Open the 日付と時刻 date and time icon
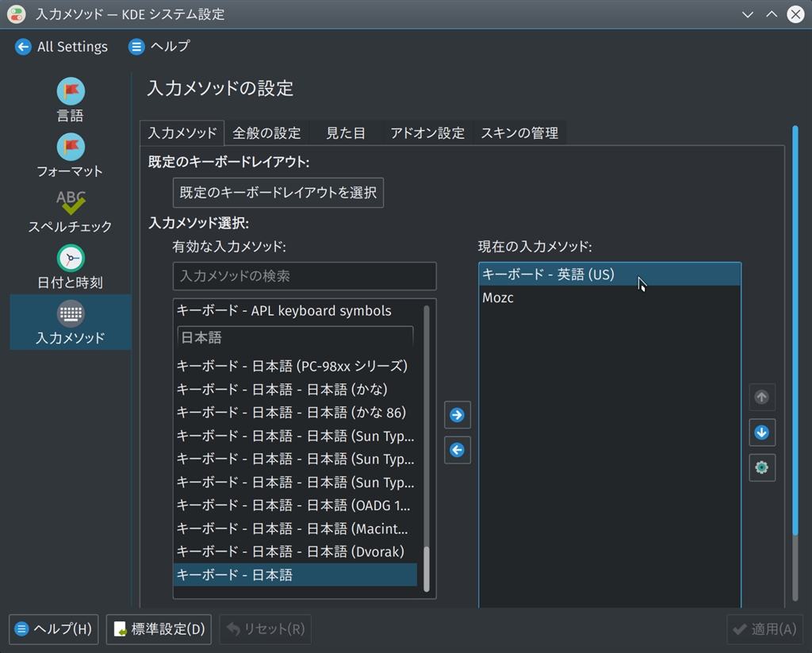The height and width of the screenshot is (653, 812). [x=71, y=259]
